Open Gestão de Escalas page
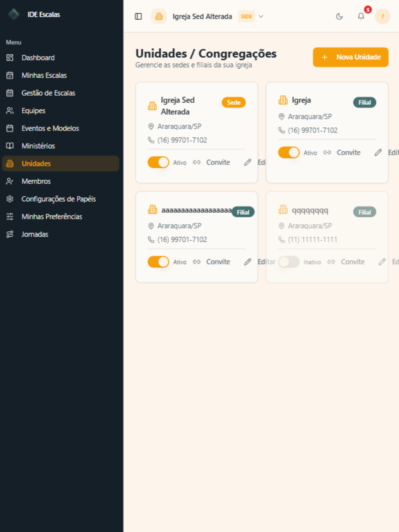 tap(60, 93)
